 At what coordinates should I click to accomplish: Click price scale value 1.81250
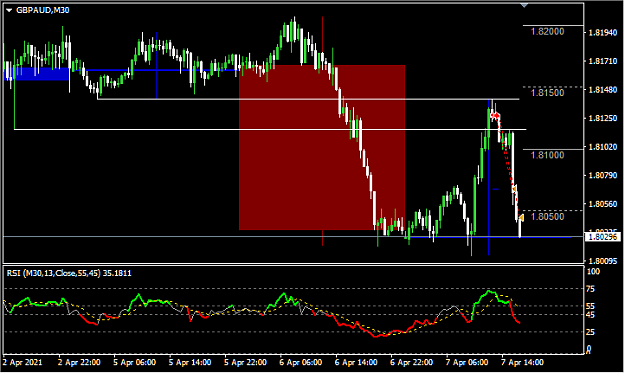(603, 118)
